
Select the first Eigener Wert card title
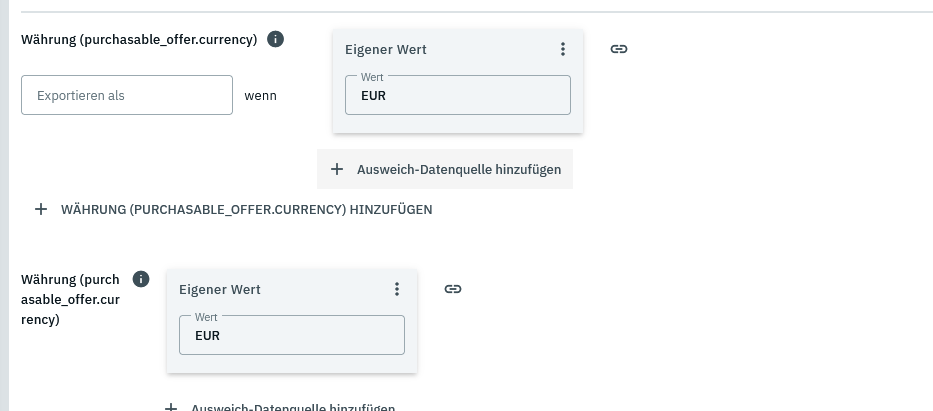[x=385, y=49]
